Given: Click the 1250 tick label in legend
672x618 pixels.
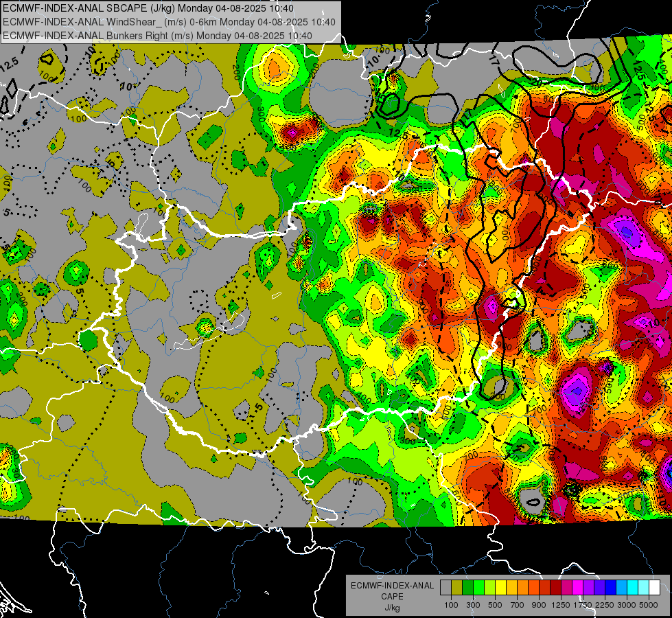Looking at the screenshot, I should tap(561, 605).
